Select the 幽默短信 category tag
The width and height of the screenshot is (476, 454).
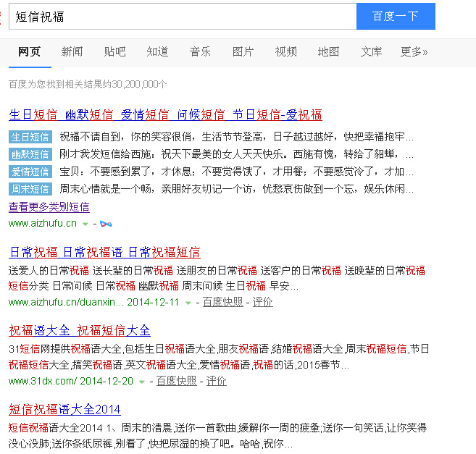(30, 154)
